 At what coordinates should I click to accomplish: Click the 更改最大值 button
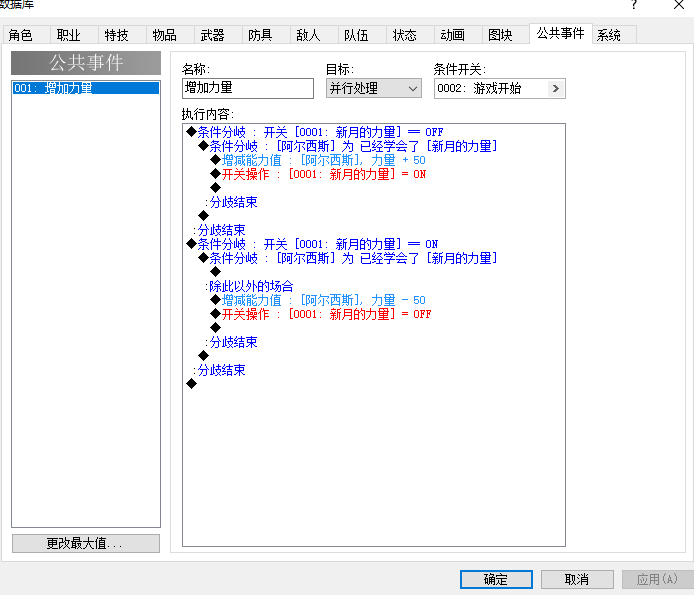coord(86,543)
